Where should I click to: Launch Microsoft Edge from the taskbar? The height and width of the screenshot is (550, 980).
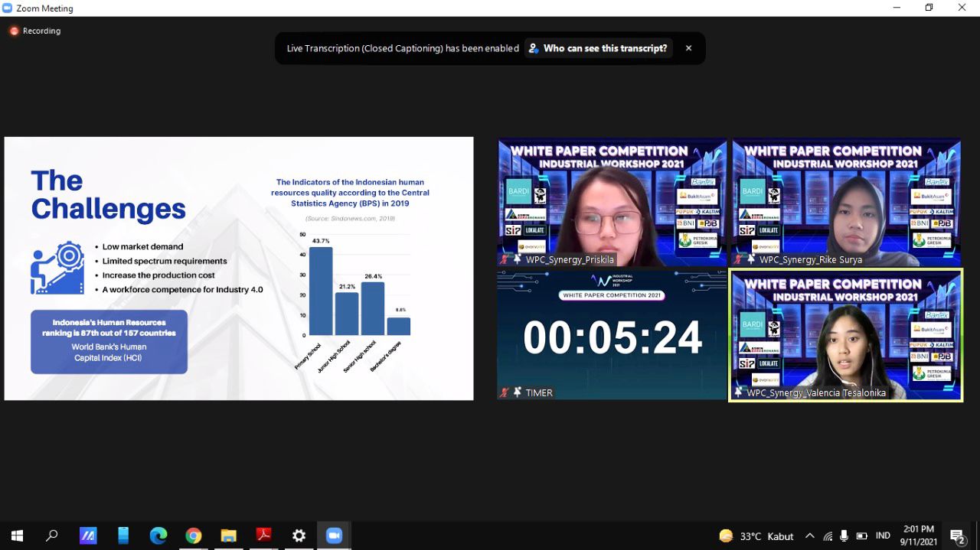click(158, 535)
